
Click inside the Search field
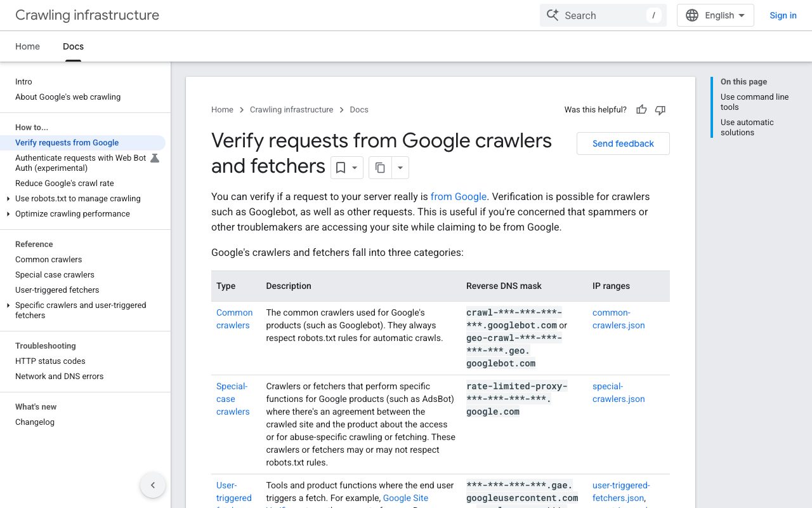click(603, 15)
